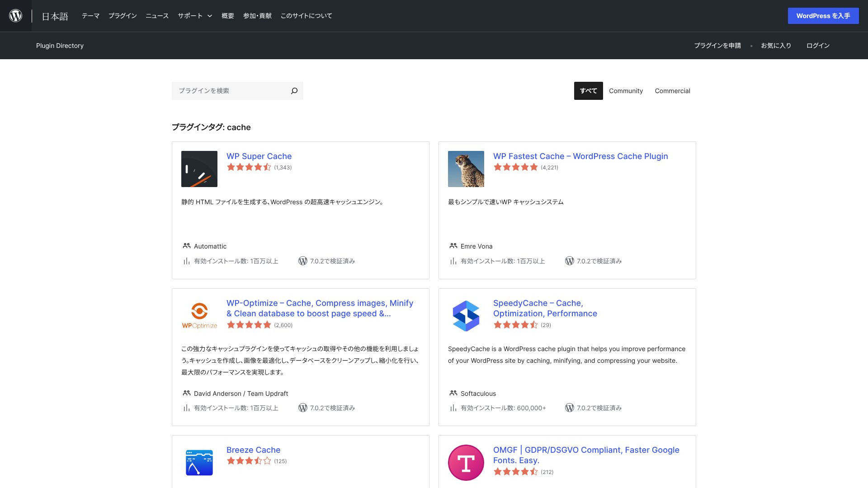
Task: Click the OMGF pink T icon
Action: pos(466,463)
